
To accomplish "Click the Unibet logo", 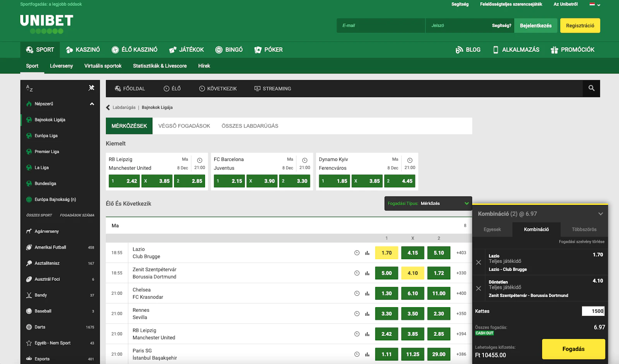I will pyautogui.click(x=46, y=24).
